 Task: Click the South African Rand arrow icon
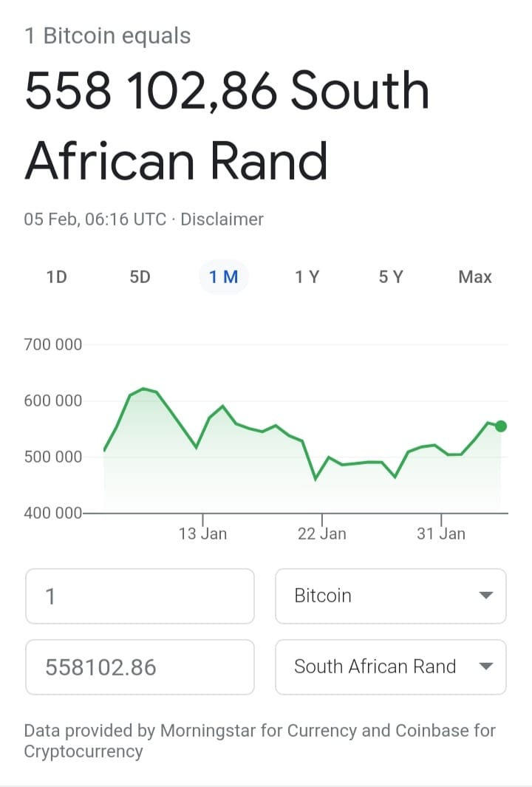pyautogui.click(x=485, y=667)
